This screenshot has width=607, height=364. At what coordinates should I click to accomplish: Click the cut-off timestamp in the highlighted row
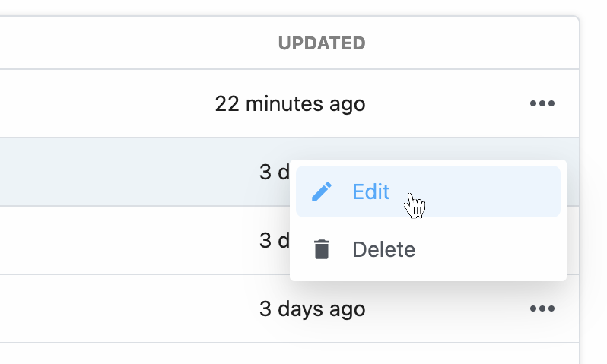click(x=274, y=172)
